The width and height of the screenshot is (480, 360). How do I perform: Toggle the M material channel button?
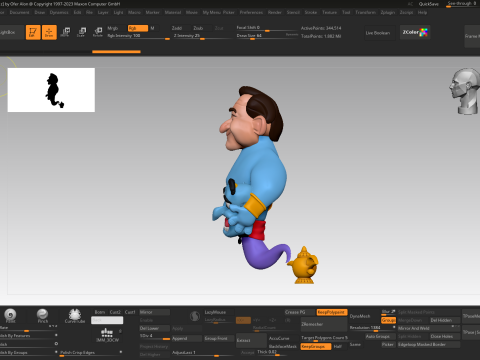[x=152, y=28]
